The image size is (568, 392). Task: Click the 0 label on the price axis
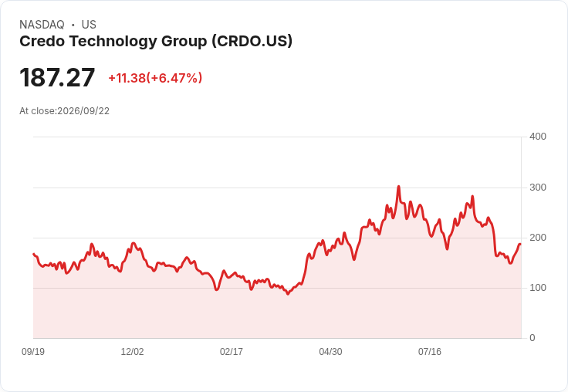tap(532, 338)
